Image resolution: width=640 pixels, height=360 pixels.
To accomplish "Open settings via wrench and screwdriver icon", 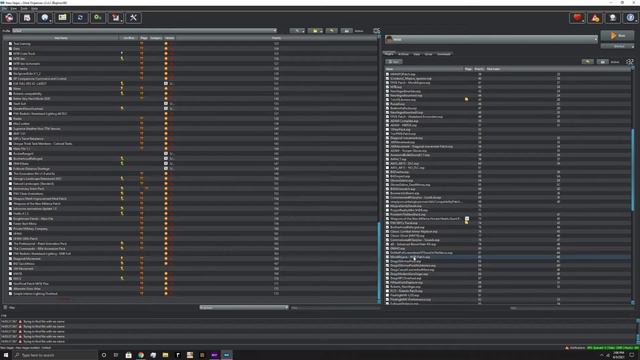I will 133,18.
